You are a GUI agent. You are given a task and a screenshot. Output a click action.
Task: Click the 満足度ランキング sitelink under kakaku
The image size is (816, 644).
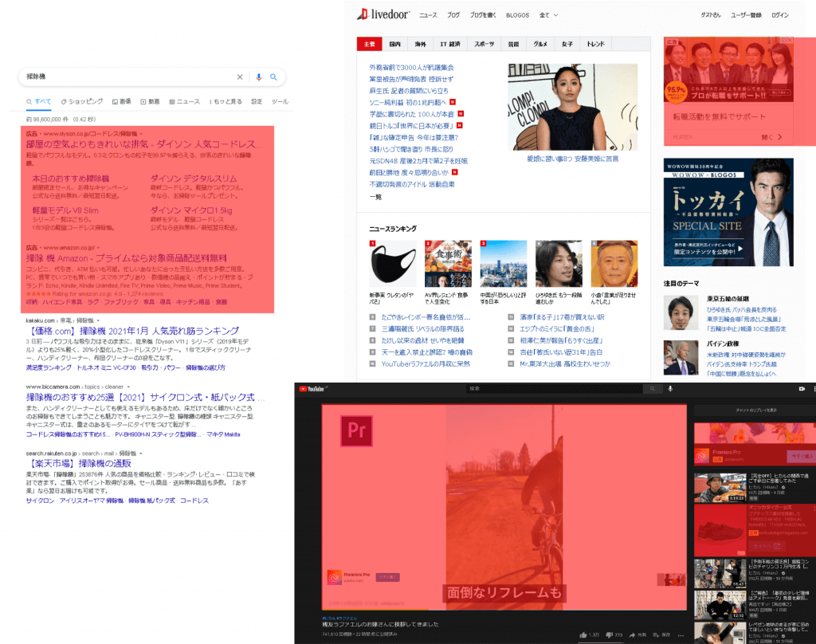click(x=49, y=367)
